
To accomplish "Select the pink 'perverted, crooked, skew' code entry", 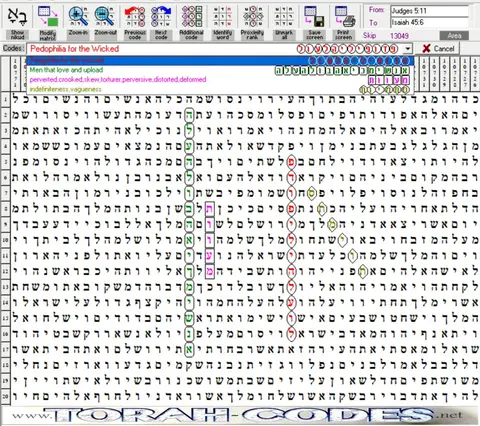I will click(x=220, y=80).
